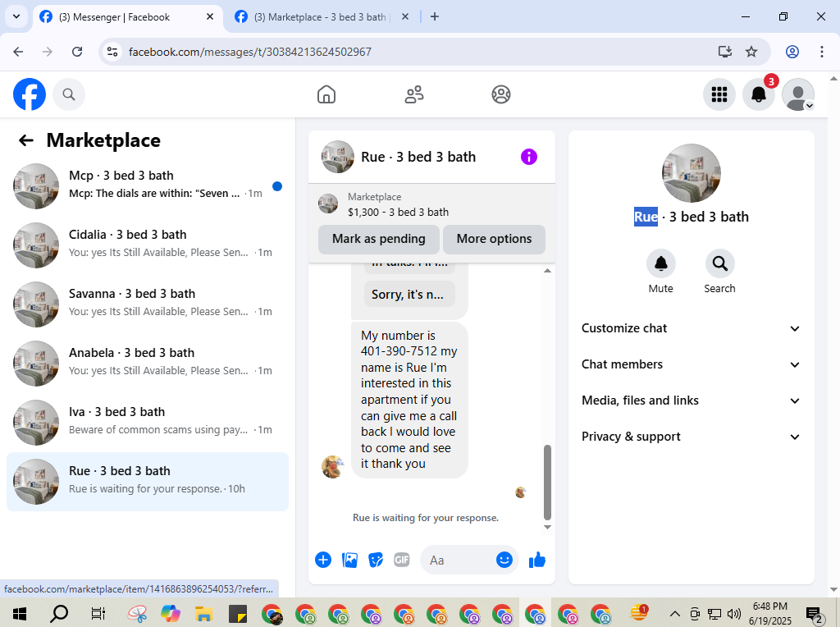
Task: Open File Explorer from the taskbar
Action: (203, 614)
